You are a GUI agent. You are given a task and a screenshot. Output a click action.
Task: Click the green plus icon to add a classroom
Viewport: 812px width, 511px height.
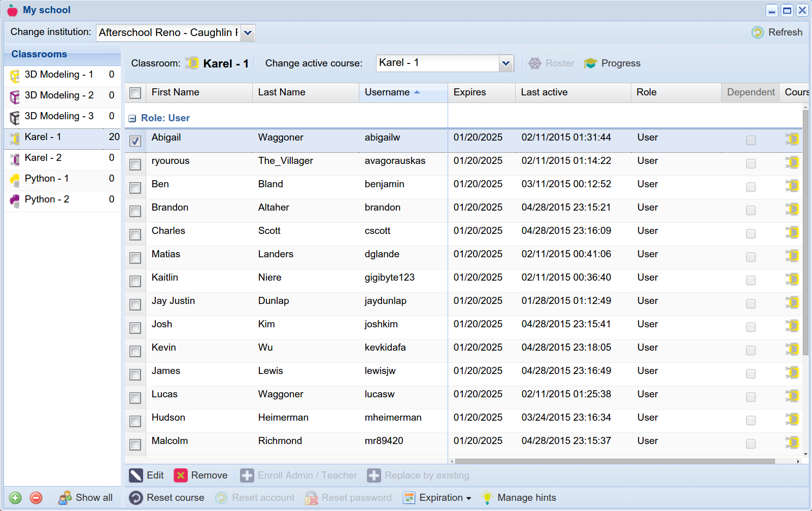(15, 497)
